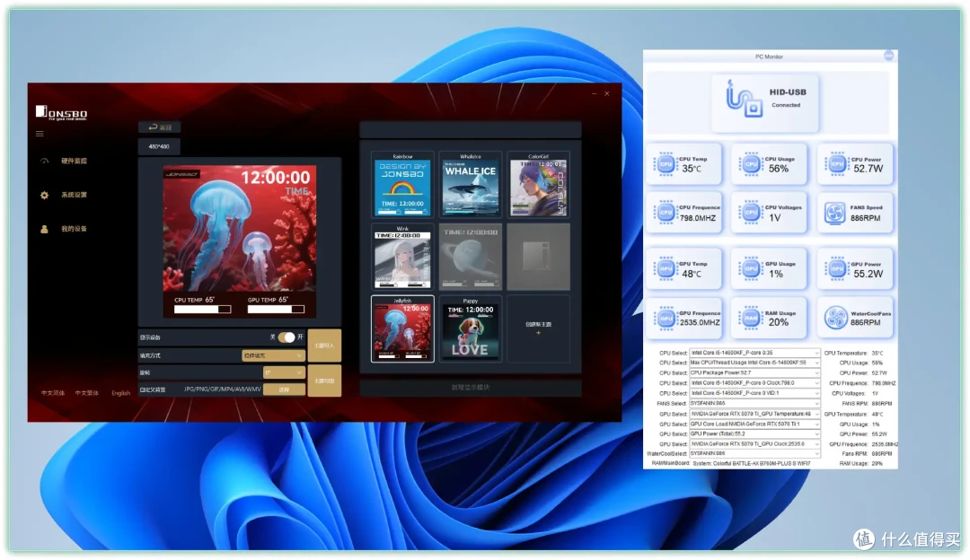The height and width of the screenshot is (560, 970).
Task: Click the GPU TEMP bar in the preview
Action: pyautogui.click(x=276, y=309)
